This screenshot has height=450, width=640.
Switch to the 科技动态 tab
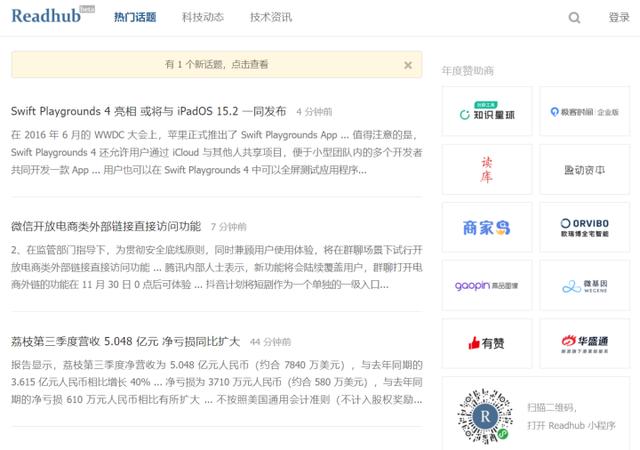click(203, 17)
